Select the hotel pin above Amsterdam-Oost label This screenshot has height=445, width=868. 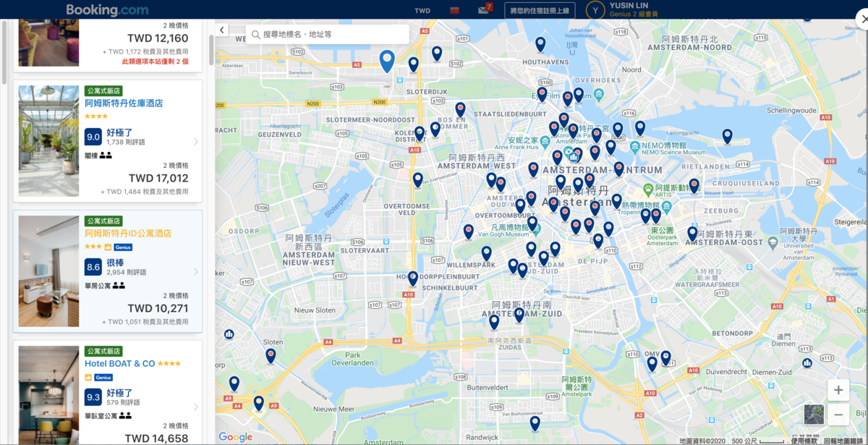click(x=692, y=234)
